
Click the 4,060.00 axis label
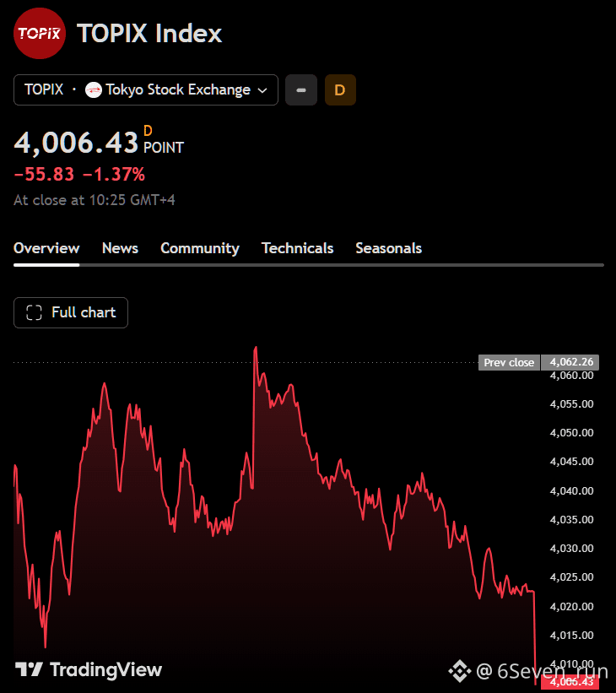pos(571,376)
